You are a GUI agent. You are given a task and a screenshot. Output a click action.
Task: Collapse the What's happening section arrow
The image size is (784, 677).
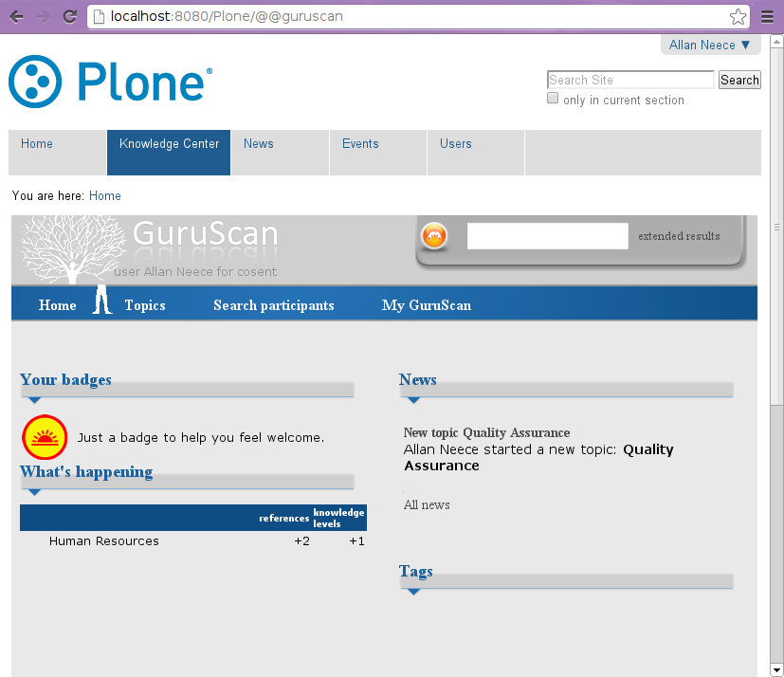tap(34, 492)
